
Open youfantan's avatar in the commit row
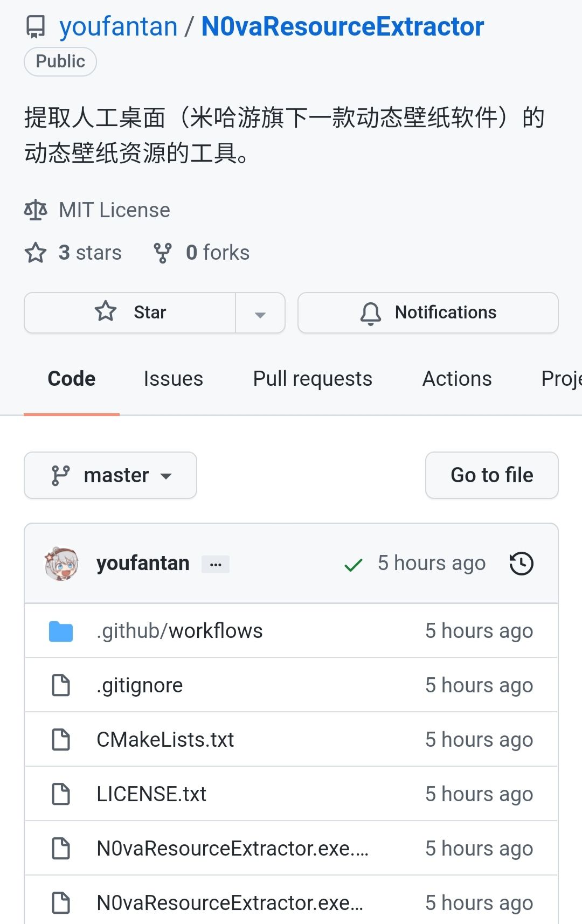[x=61, y=564]
